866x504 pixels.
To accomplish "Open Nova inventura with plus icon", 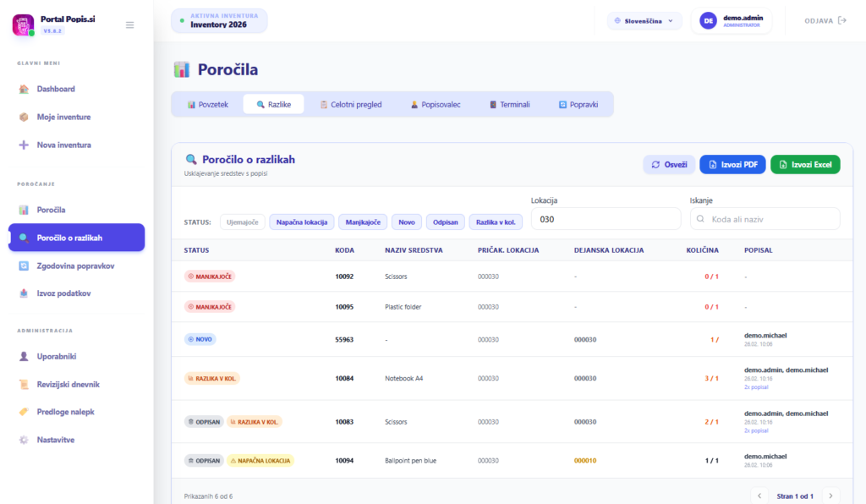I will (x=63, y=145).
